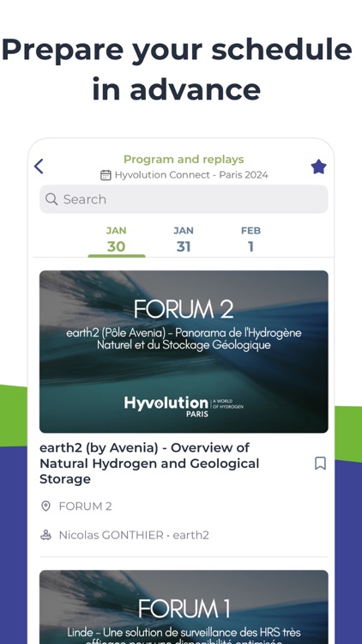The width and height of the screenshot is (362, 644).
Task: Switch to the FEB 1 date tab
Action: point(250,240)
